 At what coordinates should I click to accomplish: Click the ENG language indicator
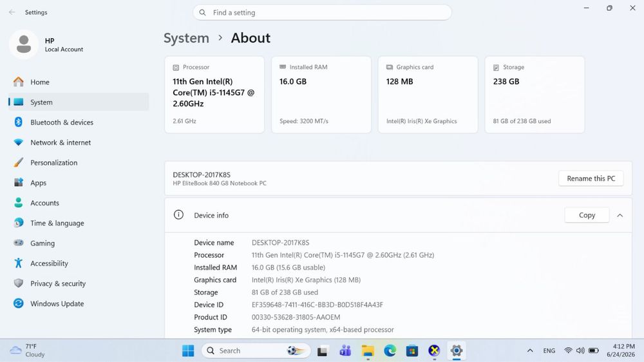coord(549,350)
